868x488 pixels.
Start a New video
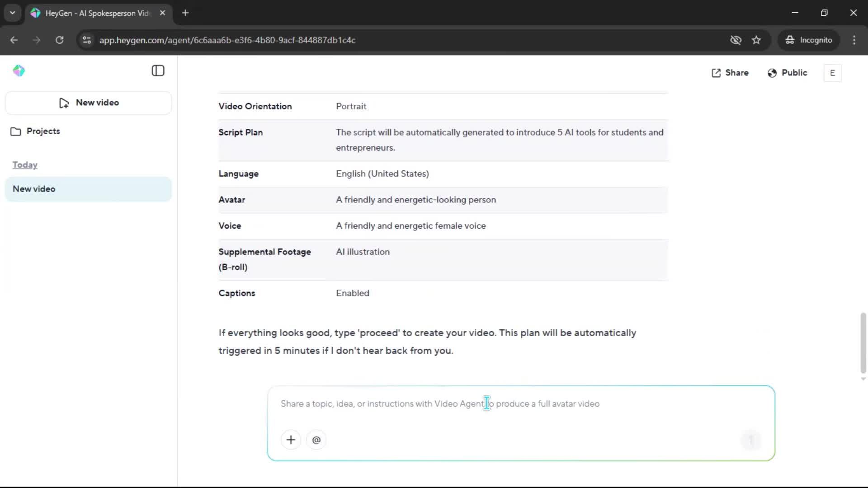89,103
